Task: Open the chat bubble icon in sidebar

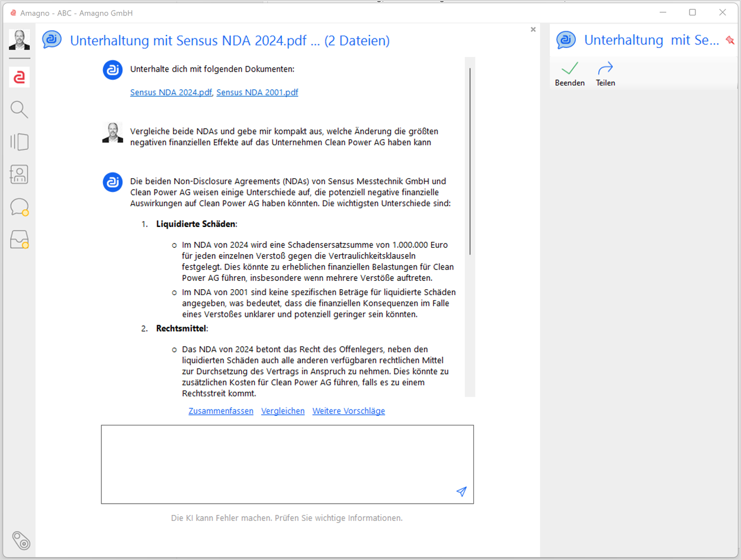Action: (x=19, y=207)
